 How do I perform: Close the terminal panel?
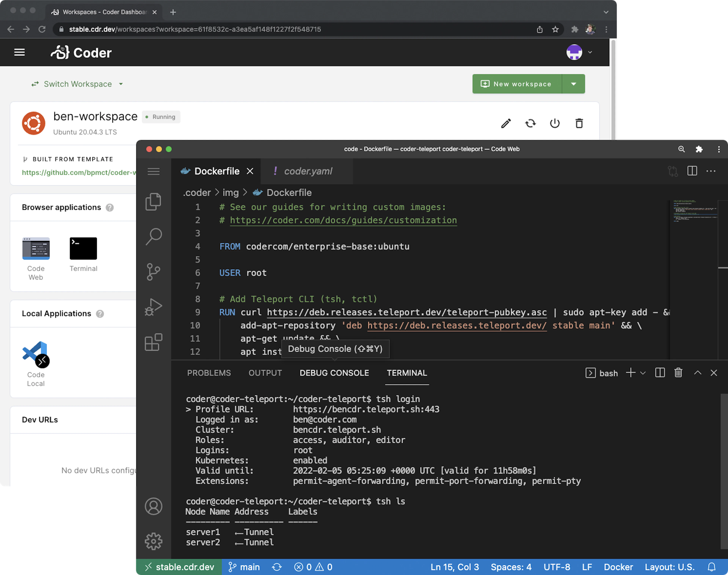[714, 373]
